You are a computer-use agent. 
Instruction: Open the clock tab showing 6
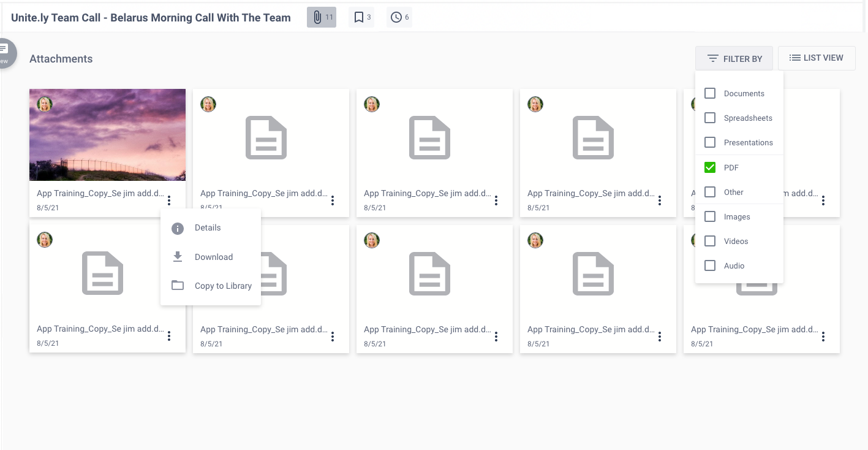399,17
